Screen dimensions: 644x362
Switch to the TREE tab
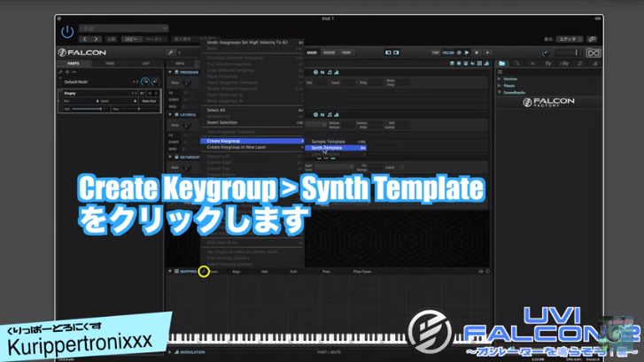pyautogui.click(x=110, y=64)
